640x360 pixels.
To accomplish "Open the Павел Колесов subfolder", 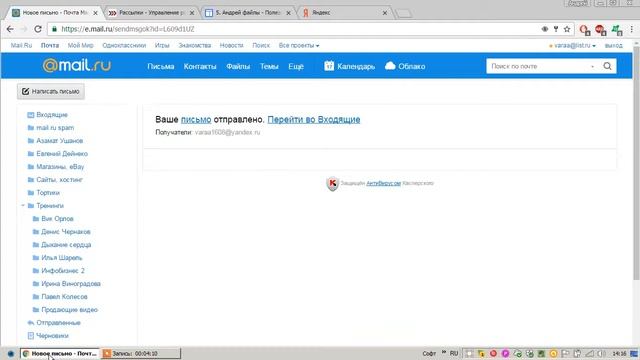I will [x=64, y=297].
